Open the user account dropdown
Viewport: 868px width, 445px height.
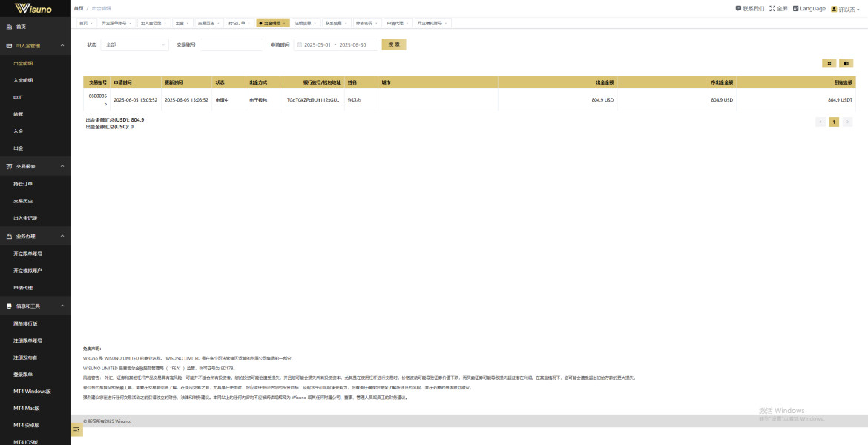846,9
